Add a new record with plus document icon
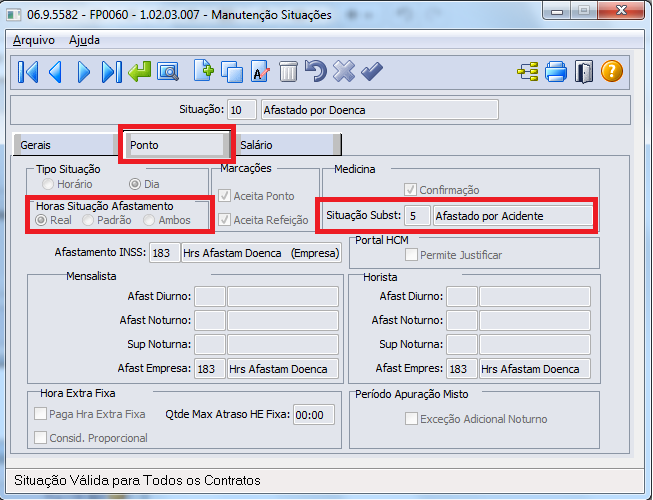Image resolution: width=653 pixels, height=500 pixels. (x=204, y=71)
